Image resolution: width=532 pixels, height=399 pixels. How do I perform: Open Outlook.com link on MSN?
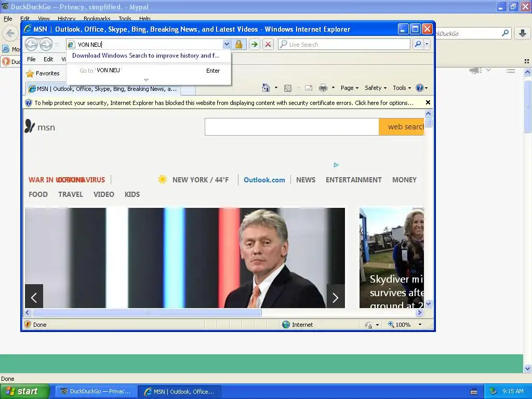[264, 180]
